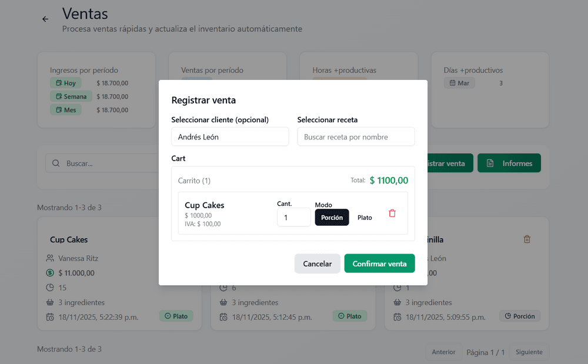This screenshot has height=364, width=588.
Task: Click the dollar coin icon by $ 11.000,00
Action: [50, 273]
